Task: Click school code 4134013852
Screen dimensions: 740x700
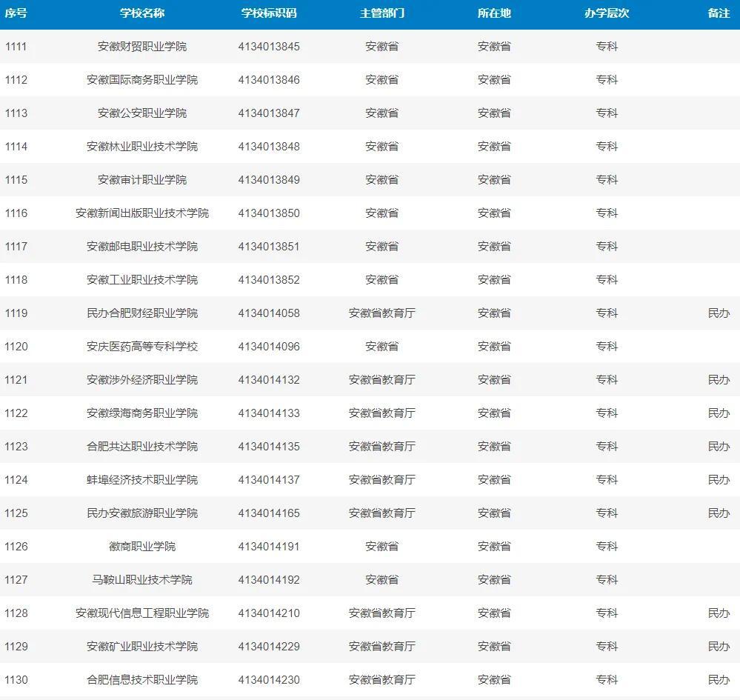Action: tap(269, 280)
